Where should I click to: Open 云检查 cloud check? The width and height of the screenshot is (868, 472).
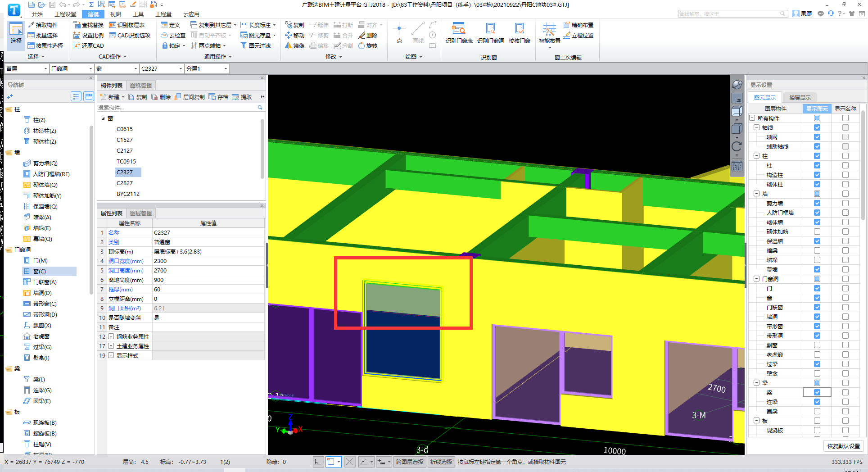[173, 35]
